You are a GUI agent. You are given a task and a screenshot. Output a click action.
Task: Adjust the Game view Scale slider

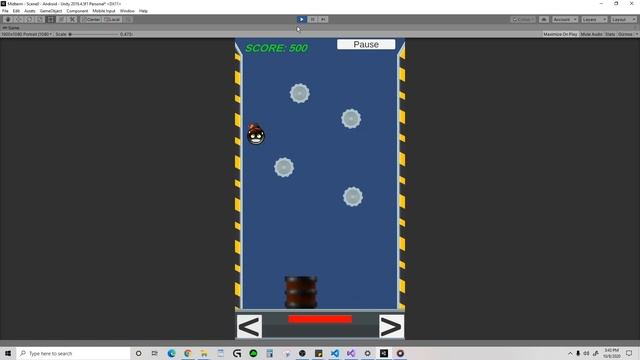coord(94,34)
